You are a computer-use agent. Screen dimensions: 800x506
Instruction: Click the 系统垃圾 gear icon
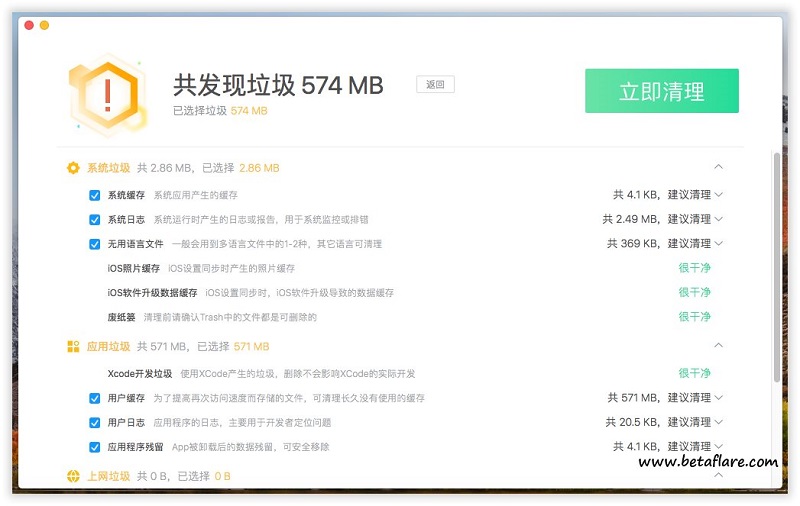click(x=73, y=168)
